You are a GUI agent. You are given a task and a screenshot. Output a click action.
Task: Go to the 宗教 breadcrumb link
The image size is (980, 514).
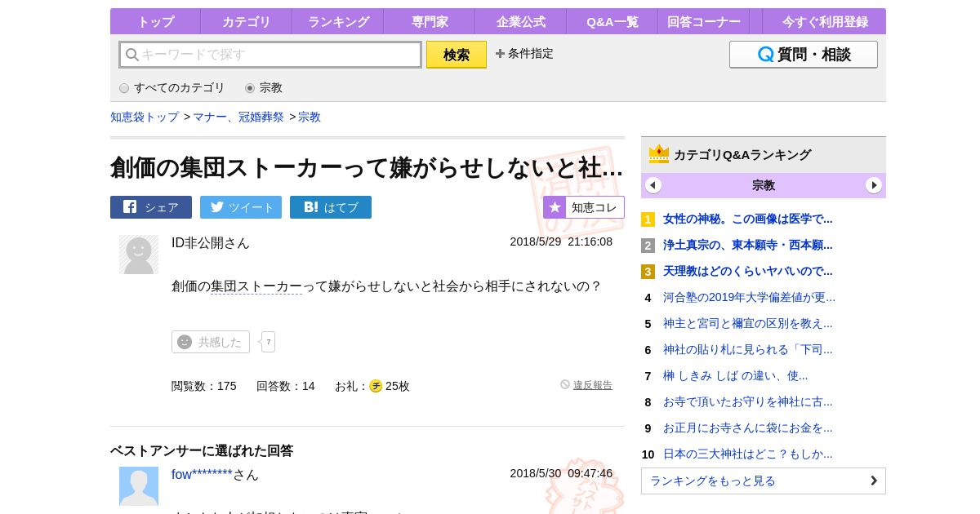310,117
